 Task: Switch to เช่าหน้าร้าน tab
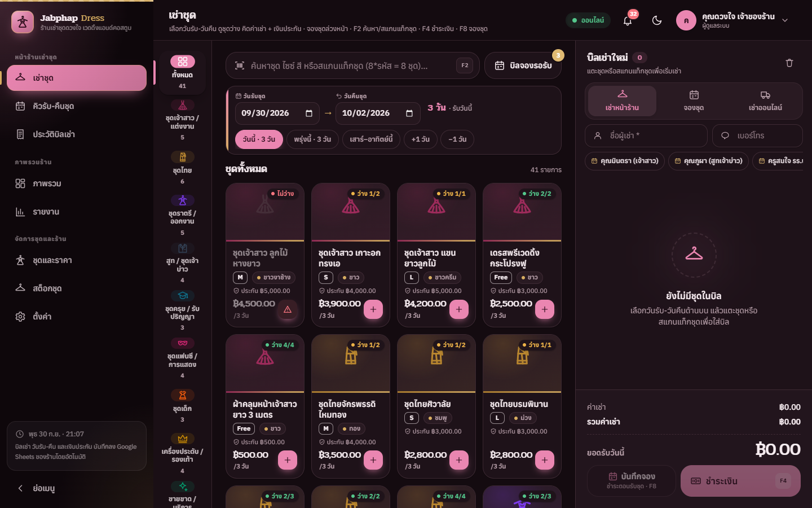click(x=622, y=101)
